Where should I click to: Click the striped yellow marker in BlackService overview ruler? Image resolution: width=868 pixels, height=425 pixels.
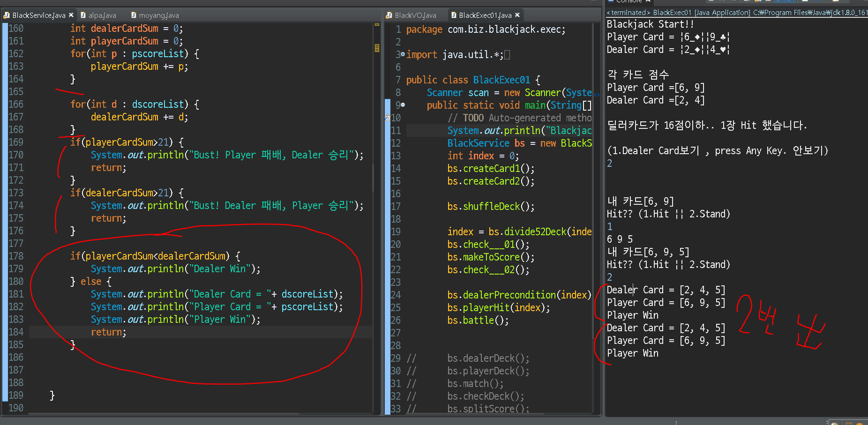click(x=377, y=47)
